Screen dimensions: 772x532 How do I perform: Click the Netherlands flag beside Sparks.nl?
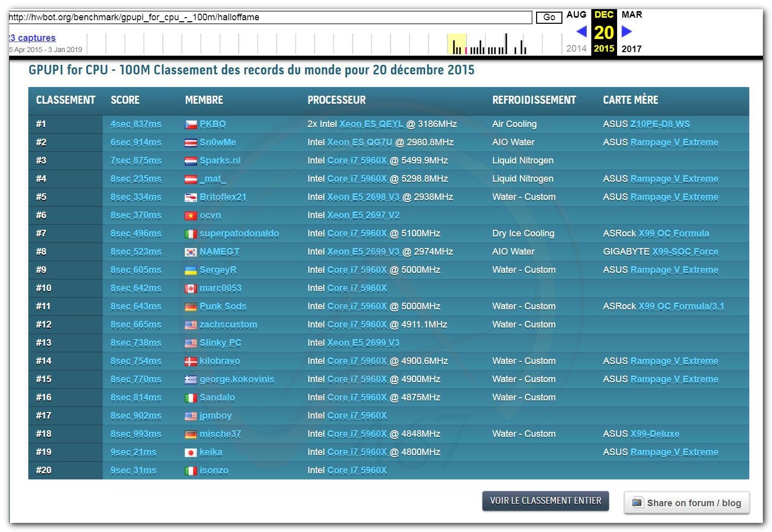190,161
